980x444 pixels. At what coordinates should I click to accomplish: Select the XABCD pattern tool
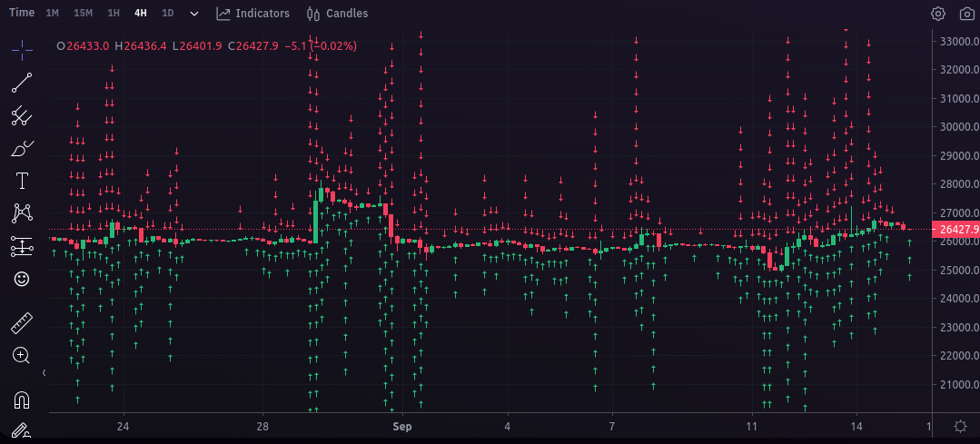click(22, 213)
